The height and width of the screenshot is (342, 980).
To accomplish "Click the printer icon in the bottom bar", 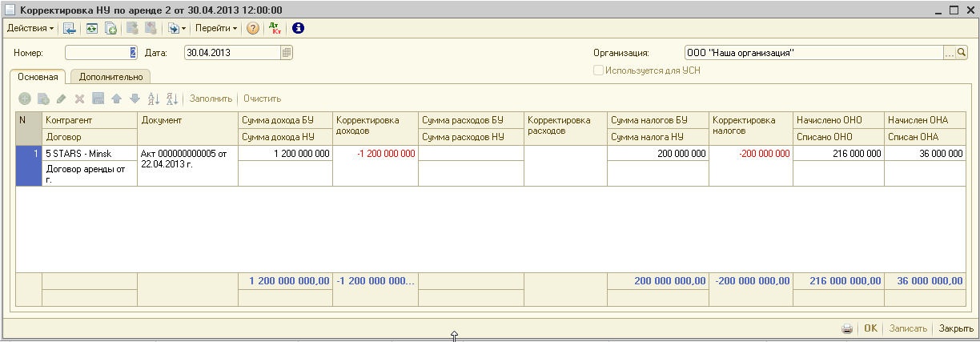I will coord(846,328).
